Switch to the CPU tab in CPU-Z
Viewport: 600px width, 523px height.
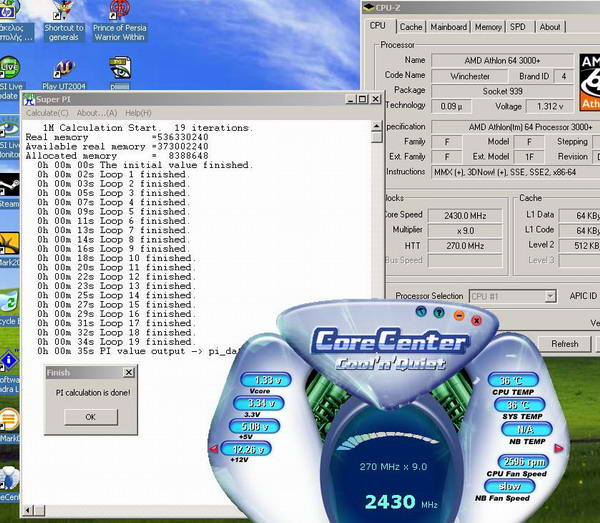378,26
